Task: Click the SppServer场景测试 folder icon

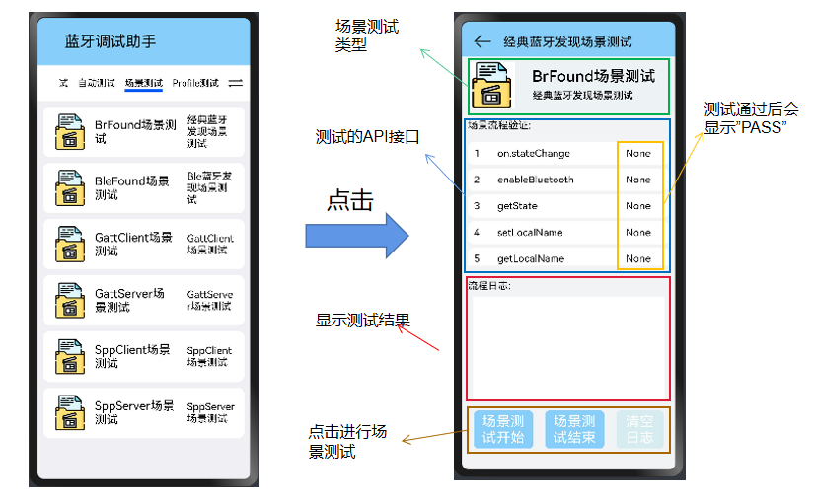Action: (69, 412)
